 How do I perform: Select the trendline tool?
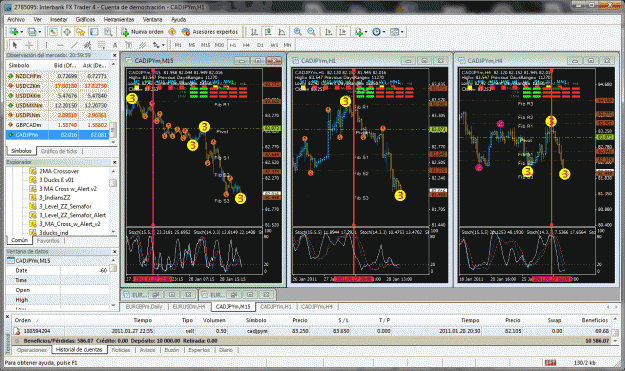coord(74,45)
